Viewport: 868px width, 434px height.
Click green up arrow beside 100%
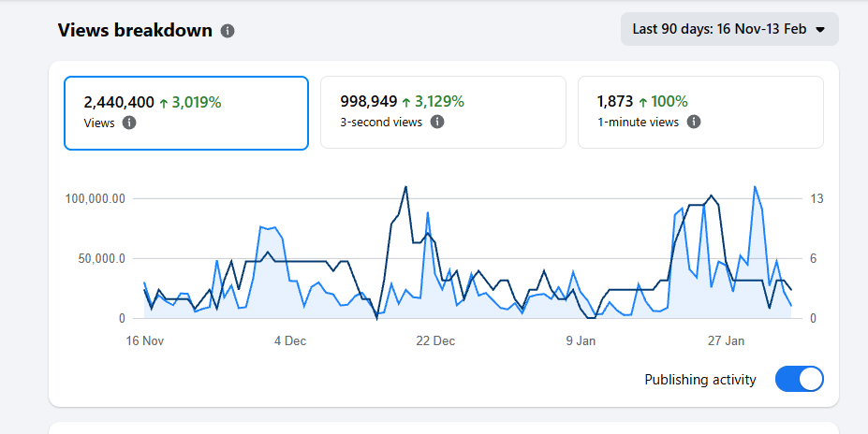pos(642,101)
